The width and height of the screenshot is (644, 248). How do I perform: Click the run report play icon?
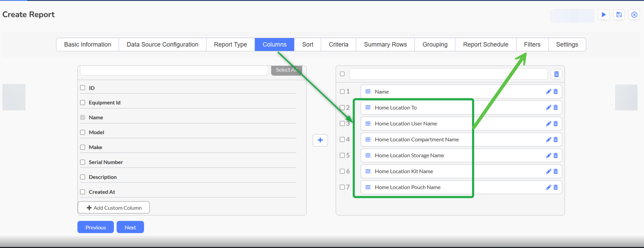click(604, 15)
